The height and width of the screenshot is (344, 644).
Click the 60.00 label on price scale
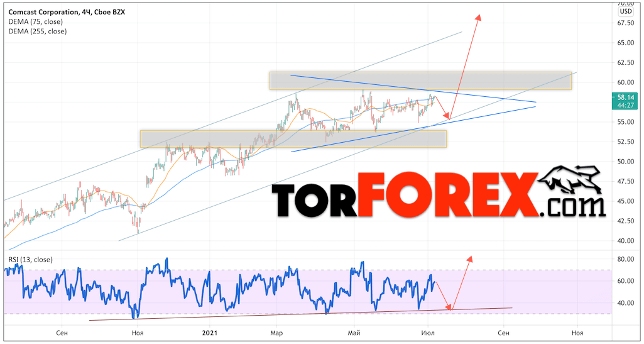625,82
